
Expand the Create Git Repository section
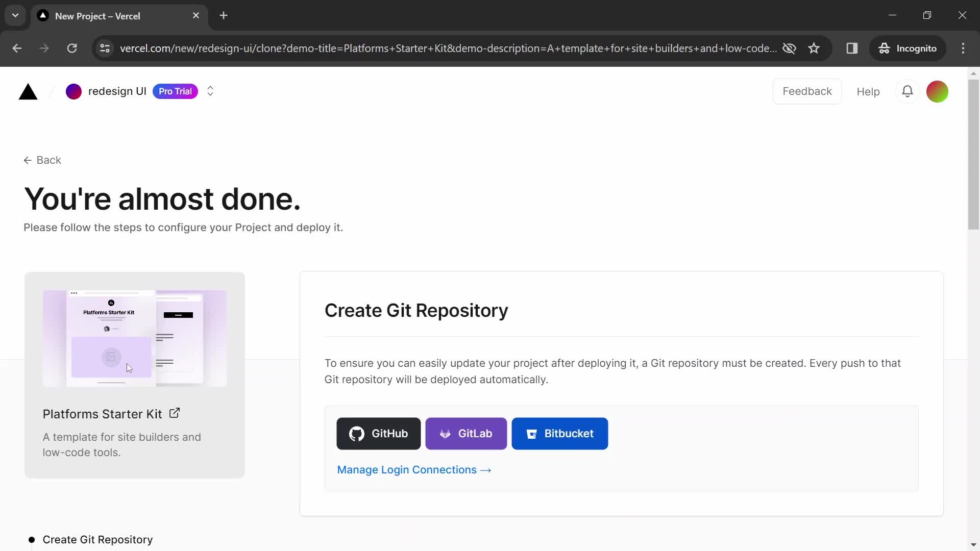coord(97,539)
